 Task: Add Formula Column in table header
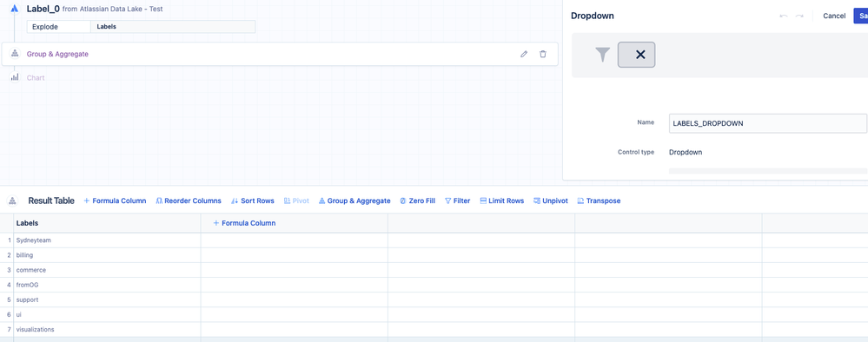(244, 223)
